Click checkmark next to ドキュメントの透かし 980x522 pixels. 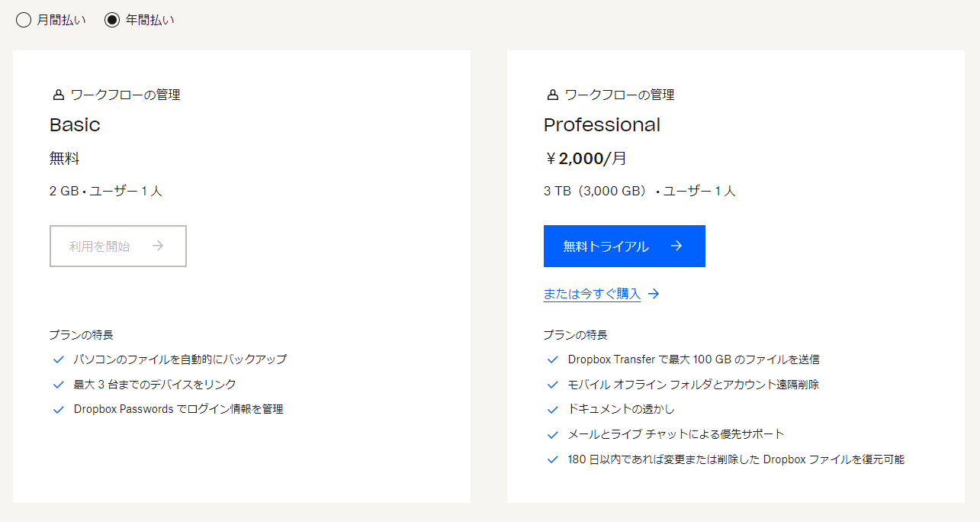553,410
